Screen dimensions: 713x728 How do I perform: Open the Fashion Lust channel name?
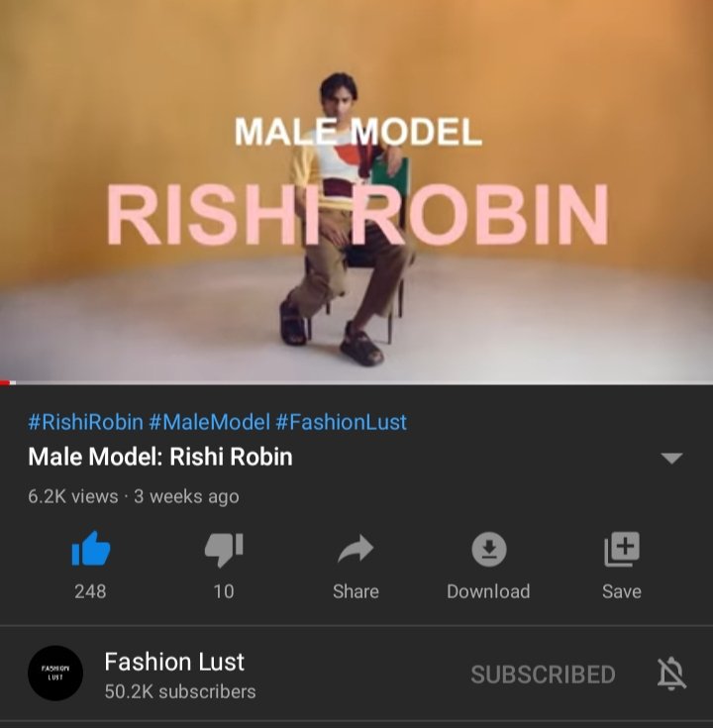[174, 662]
